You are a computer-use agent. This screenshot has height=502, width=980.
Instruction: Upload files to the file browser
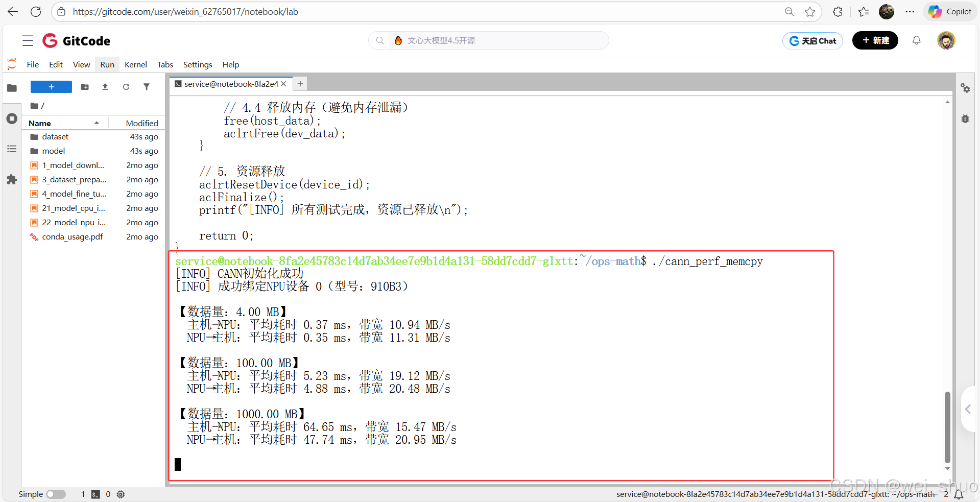click(x=105, y=87)
